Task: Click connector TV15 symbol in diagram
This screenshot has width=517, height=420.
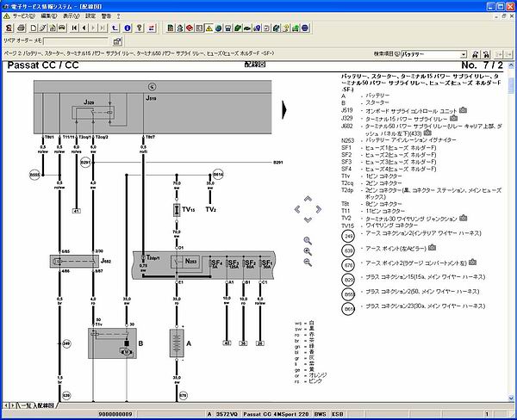Action: pyautogui.click(x=177, y=210)
